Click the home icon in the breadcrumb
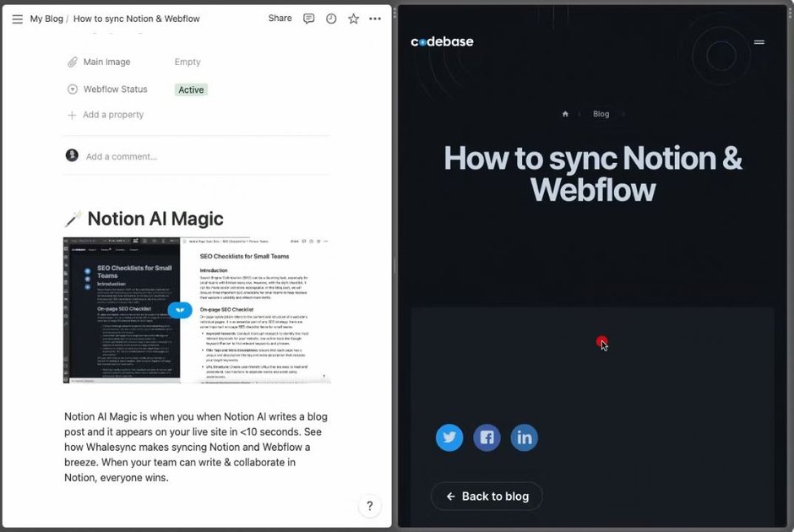The image size is (794, 532). pos(565,113)
